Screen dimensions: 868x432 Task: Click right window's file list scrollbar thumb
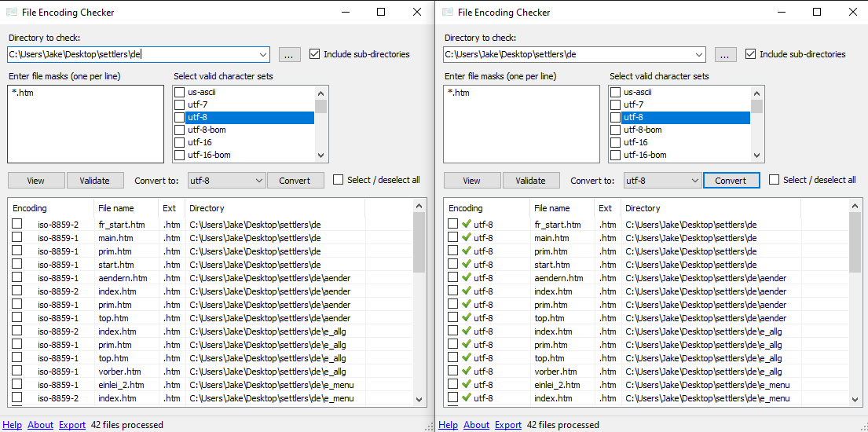click(855, 243)
